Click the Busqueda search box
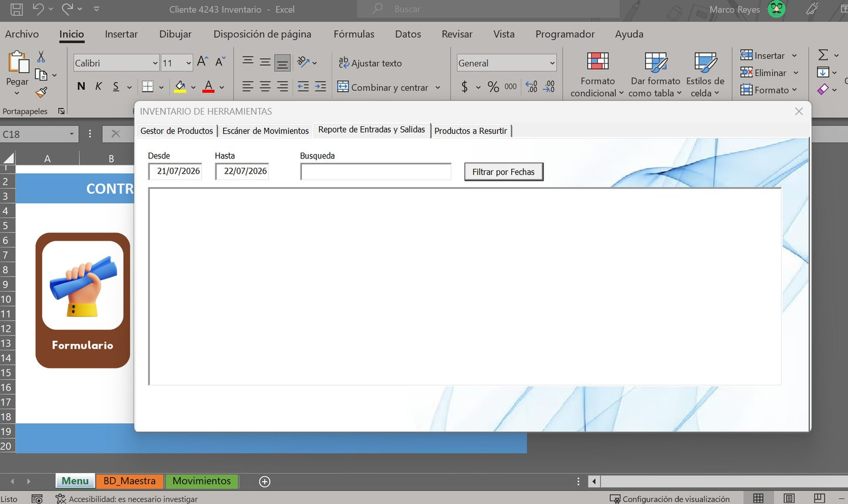The image size is (848, 504). tap(376, 171)
